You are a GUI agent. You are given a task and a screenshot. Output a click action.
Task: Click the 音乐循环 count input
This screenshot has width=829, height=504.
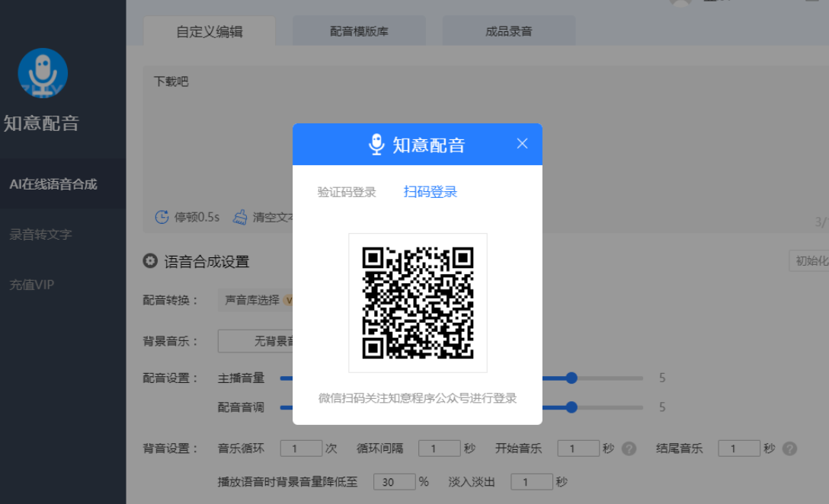301,448
